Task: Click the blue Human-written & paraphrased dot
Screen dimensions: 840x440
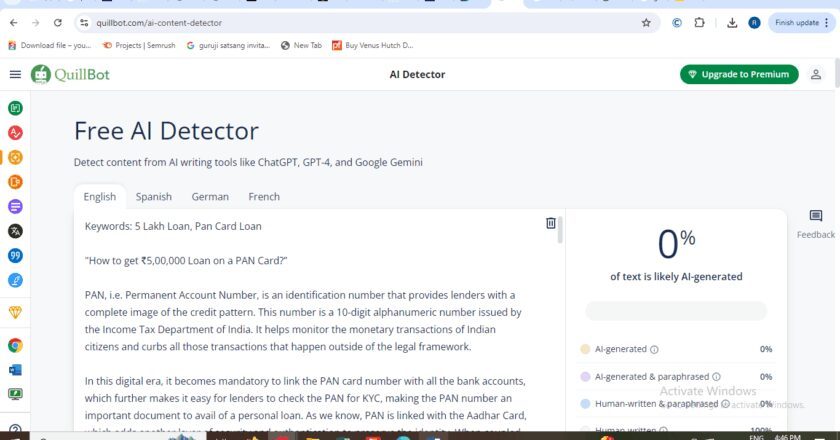Action: pyautogui.click(x=585, y=404)
